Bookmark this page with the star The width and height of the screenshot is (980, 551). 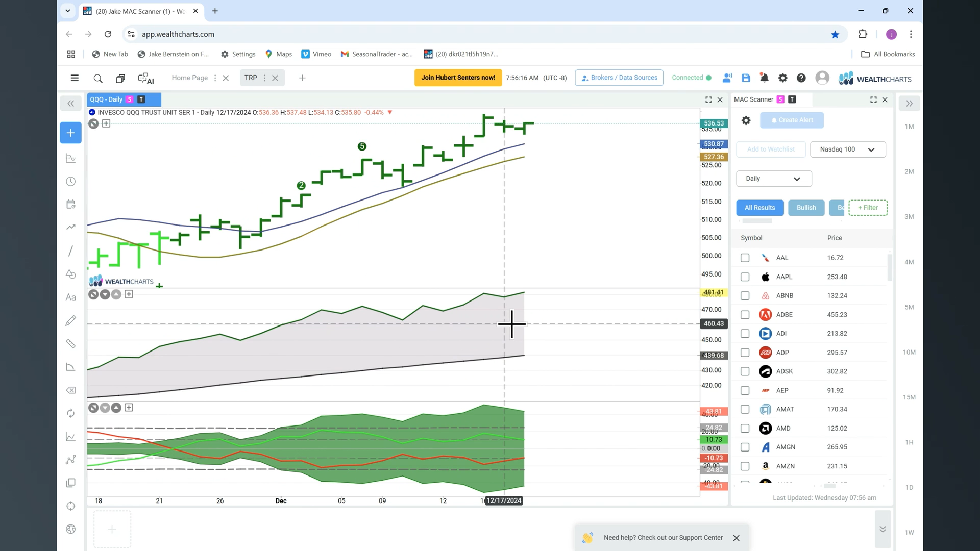click(x=835, y=34)
